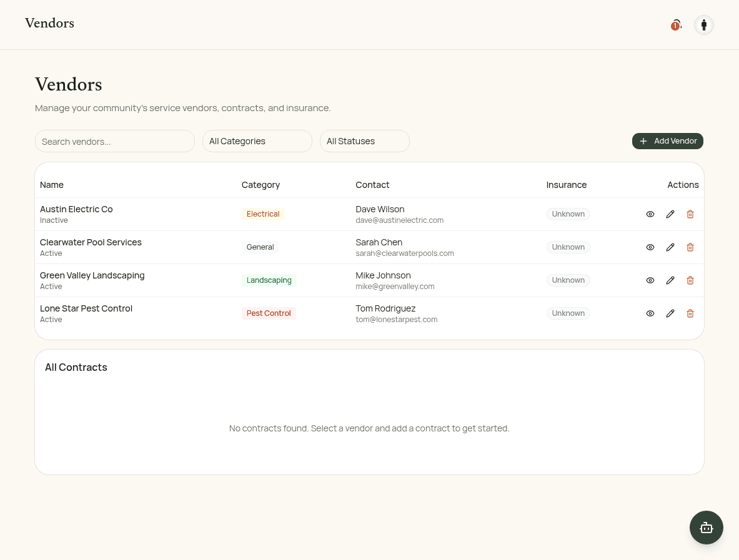Click the Vendors title in top bar
The height and width of the screenshot is (560, 739).
click(x=49, y=23)
